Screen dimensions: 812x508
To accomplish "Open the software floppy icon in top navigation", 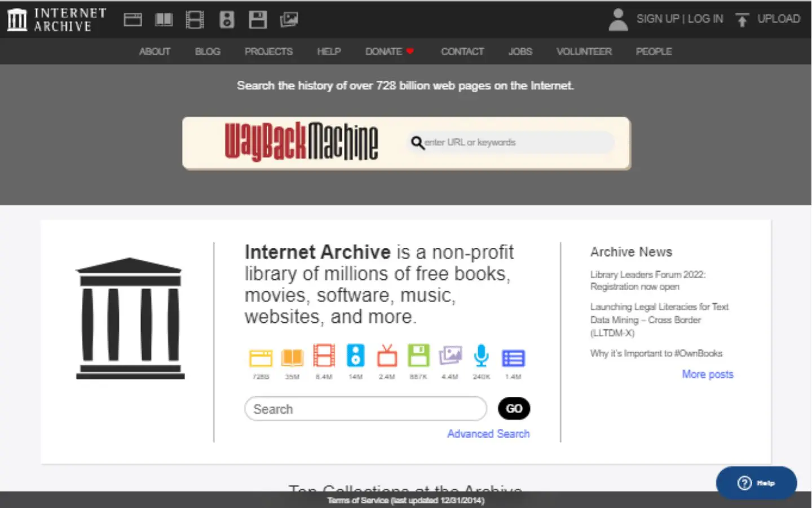I will (x=258, y=20).
